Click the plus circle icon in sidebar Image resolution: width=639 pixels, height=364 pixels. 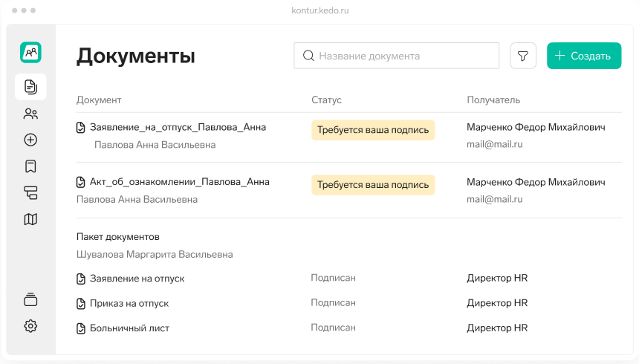click(x=30, y=140)
